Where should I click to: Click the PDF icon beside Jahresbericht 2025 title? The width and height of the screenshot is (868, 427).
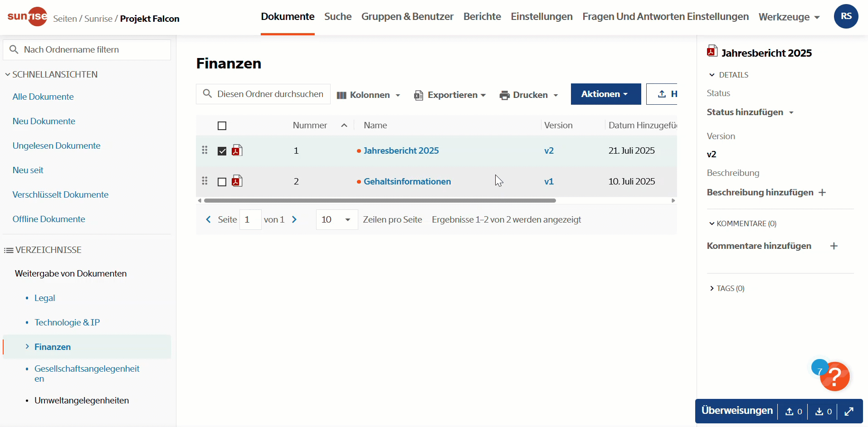(x=712, y=51)
